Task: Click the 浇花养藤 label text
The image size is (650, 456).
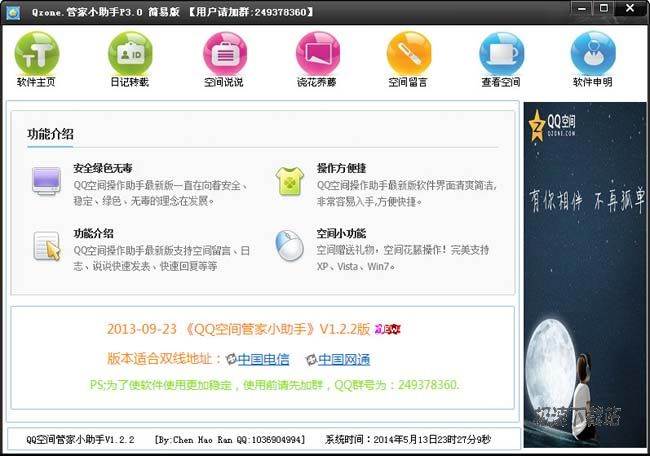Action: point(317,82)
